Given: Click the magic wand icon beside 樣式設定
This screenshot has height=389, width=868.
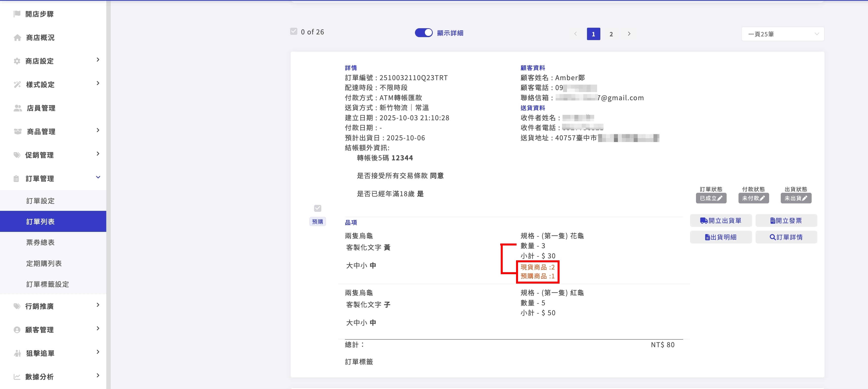Looking at the screenshot, I should pos(17,85).
